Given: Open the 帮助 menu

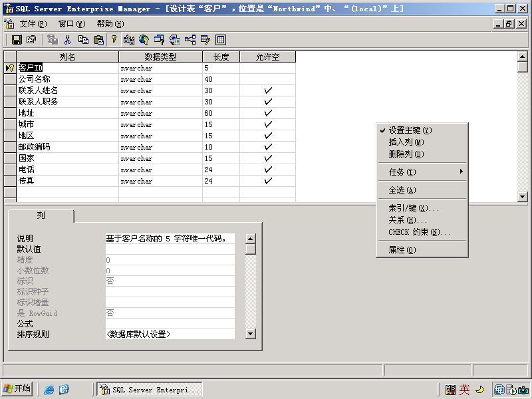Looking at the screenshot, I should coord(110,24).
